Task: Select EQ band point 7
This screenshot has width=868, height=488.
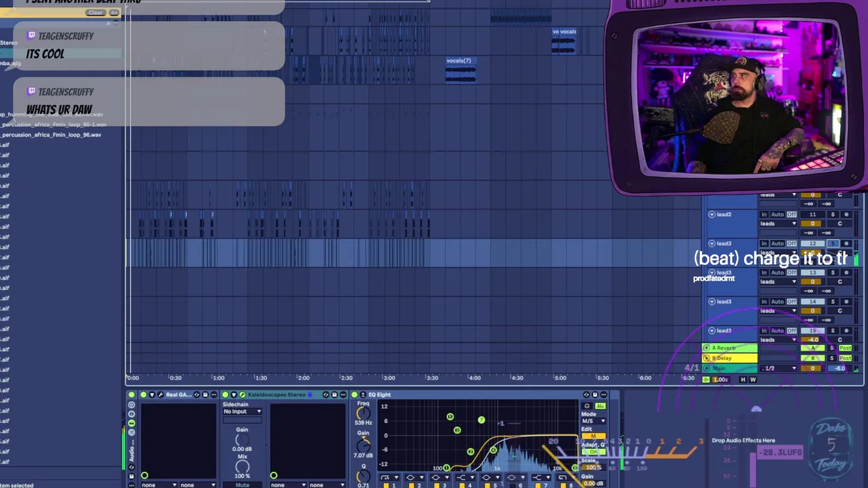Action: pyautogui.click(x=481, y=420)
